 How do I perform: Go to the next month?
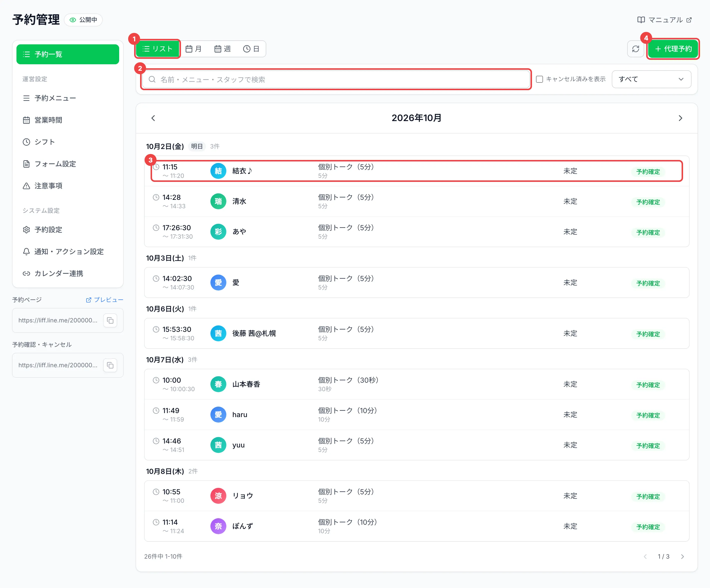point(680,118)
